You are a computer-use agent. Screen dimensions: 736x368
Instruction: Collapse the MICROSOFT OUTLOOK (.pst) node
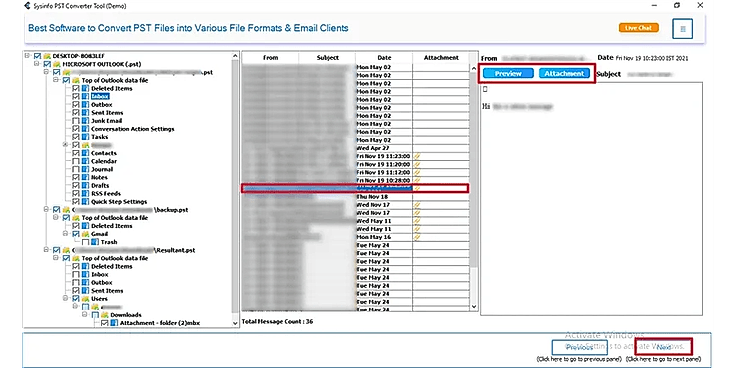click(38, 64)
